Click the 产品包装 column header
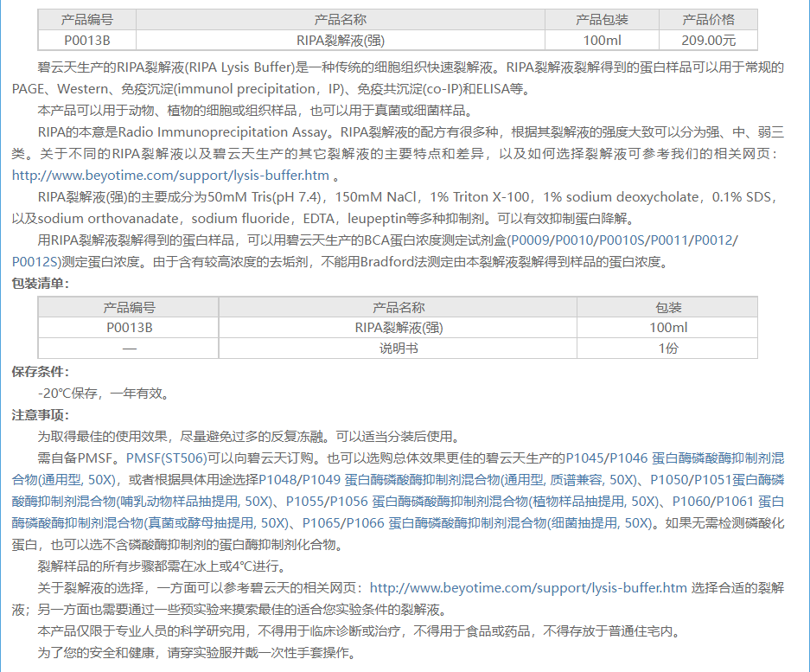Image resolution: width=810 pixels, height=672 pixels. click(602, 20)
